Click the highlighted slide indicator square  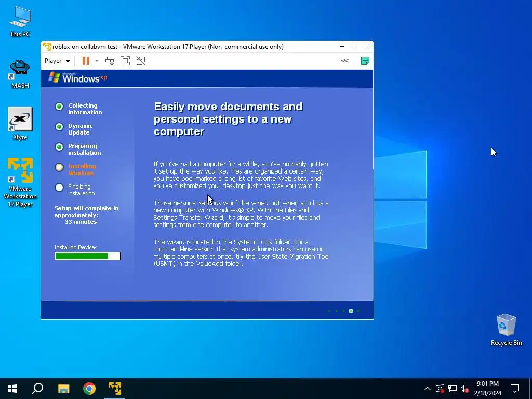(351, 311)
